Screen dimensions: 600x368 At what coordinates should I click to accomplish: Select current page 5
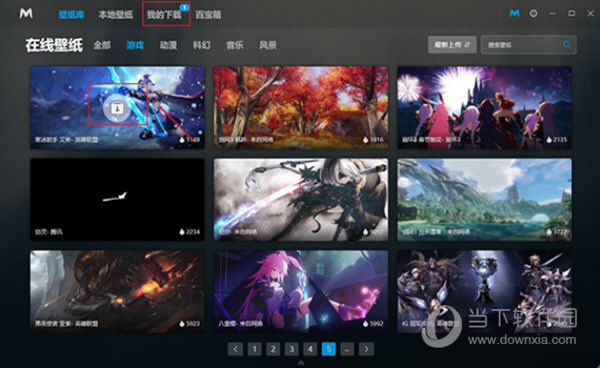[x=329, y=349]
